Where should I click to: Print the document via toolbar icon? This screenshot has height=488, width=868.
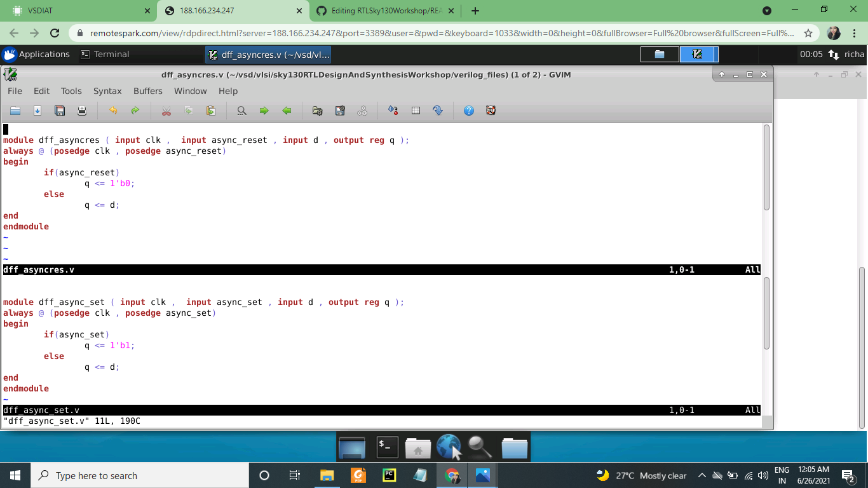[82, 111]
